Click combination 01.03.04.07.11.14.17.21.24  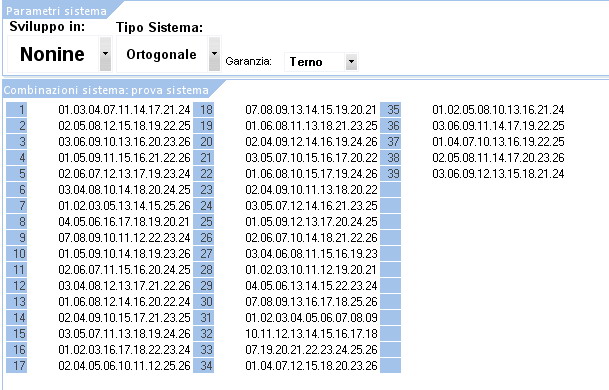point(124,110)
